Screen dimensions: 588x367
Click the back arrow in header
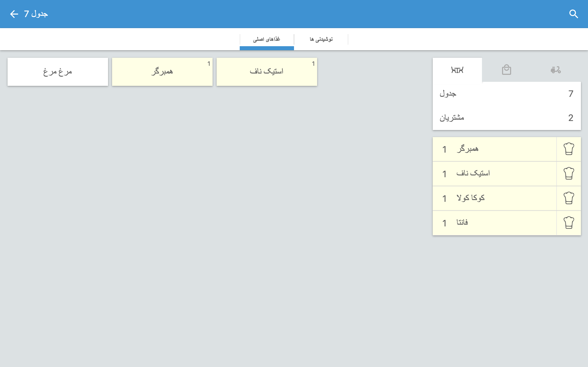[14, 14]
